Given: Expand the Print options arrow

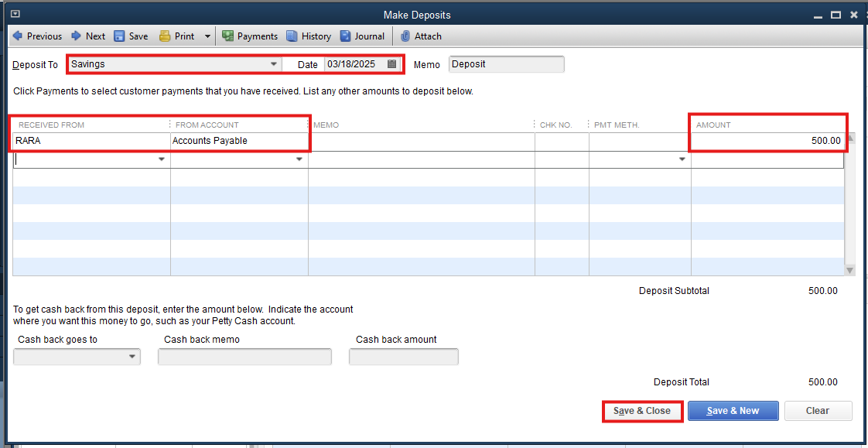Looking at the screenshot, I should 207,36.
